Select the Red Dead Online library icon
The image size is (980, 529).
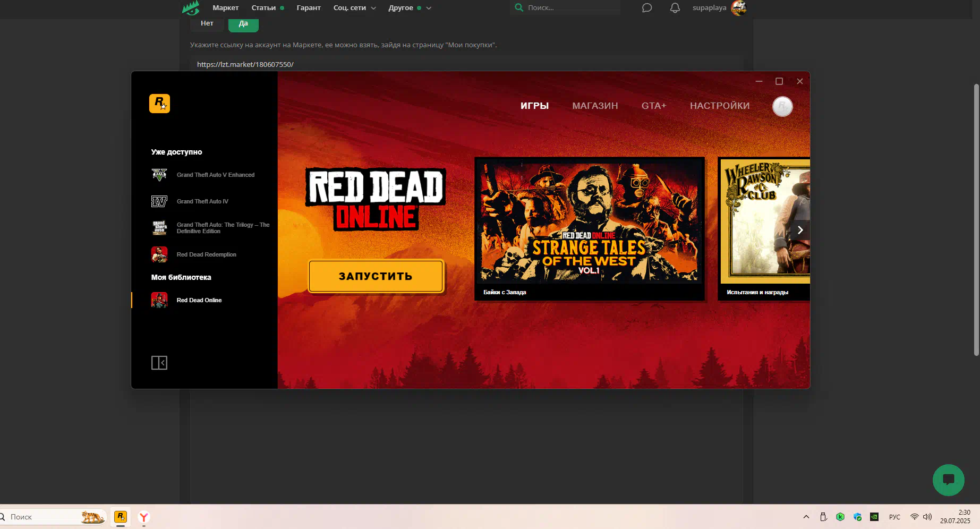[159, 300]
